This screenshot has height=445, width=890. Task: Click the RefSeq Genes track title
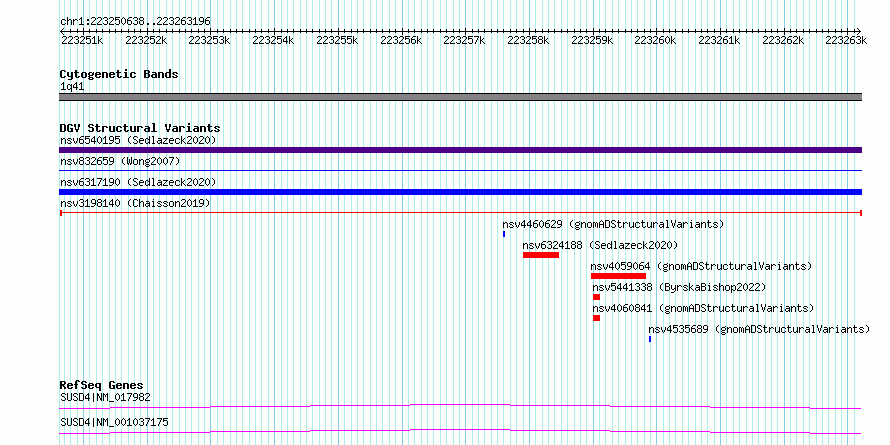[101, 385]
